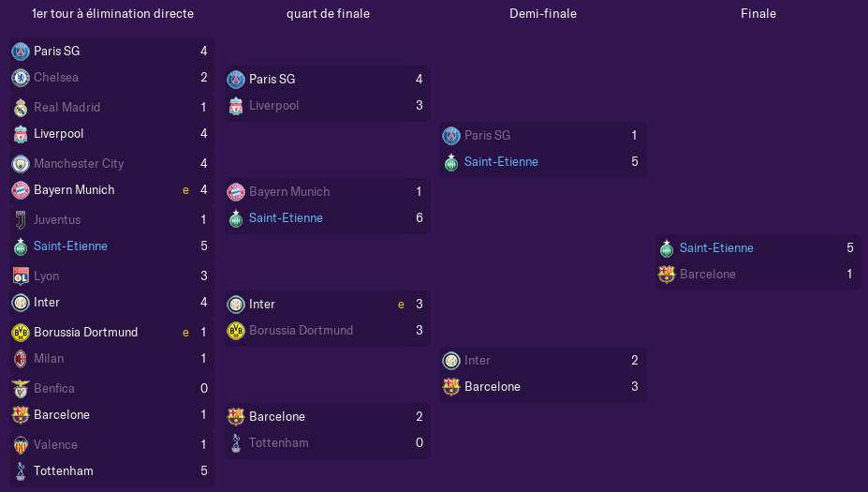Open Inter team in Demi-finale match
The width and height of the screenshot is (868, 492).
[x=478, y=360]
